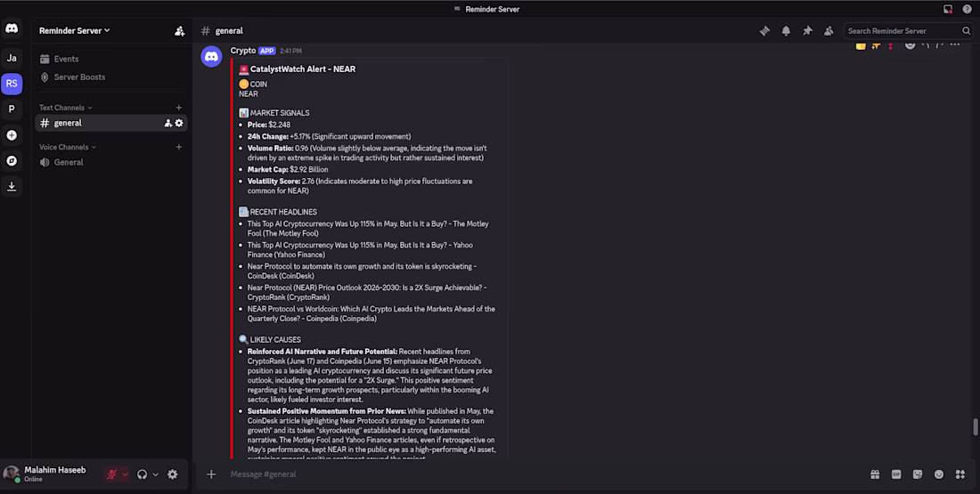Click the search magnifier icon
980x494 pixels.
967,30
